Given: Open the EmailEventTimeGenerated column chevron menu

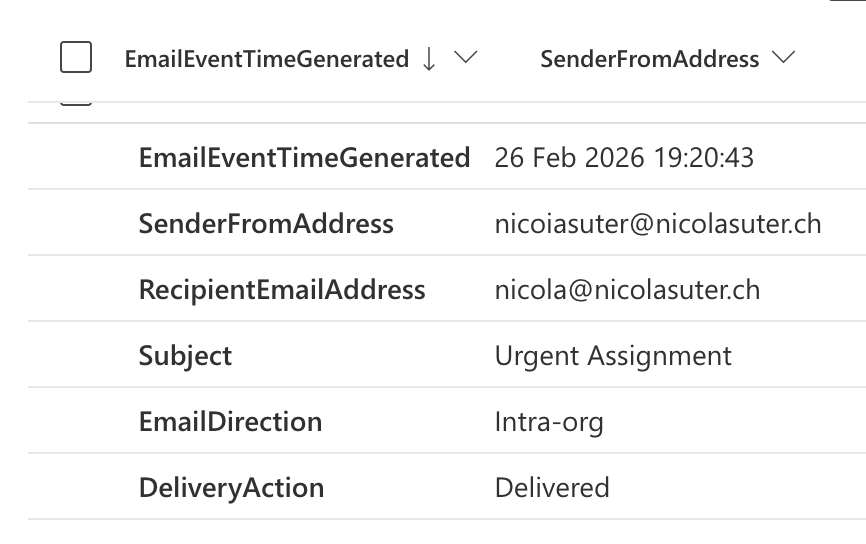Looking at the screenshot, I should (x=465, y=58).
